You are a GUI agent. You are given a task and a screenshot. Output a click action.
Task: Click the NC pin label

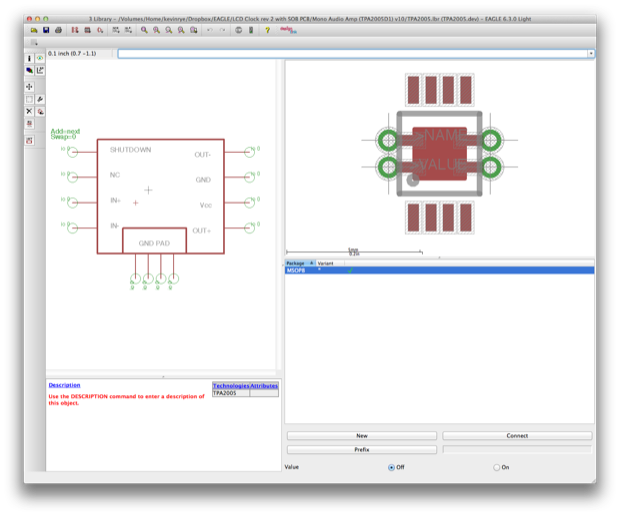click(x=115, y=175)
